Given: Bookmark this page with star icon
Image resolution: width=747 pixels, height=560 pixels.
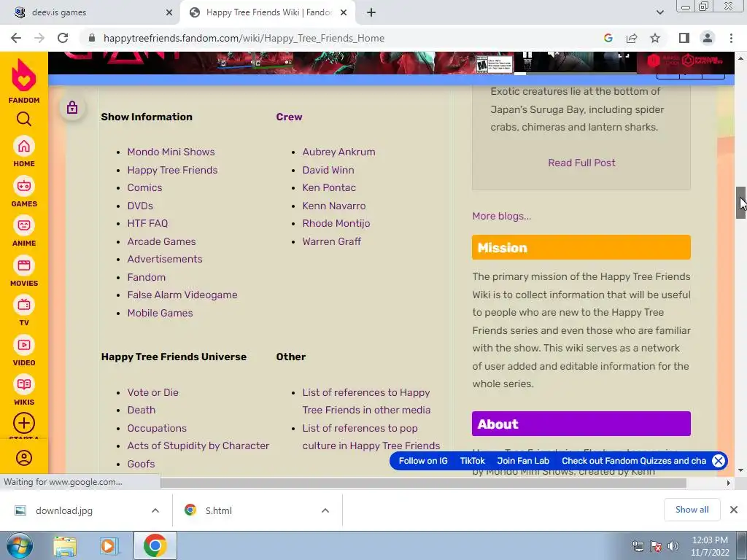Looking at the screenshot, I should (x=655, y=38).
